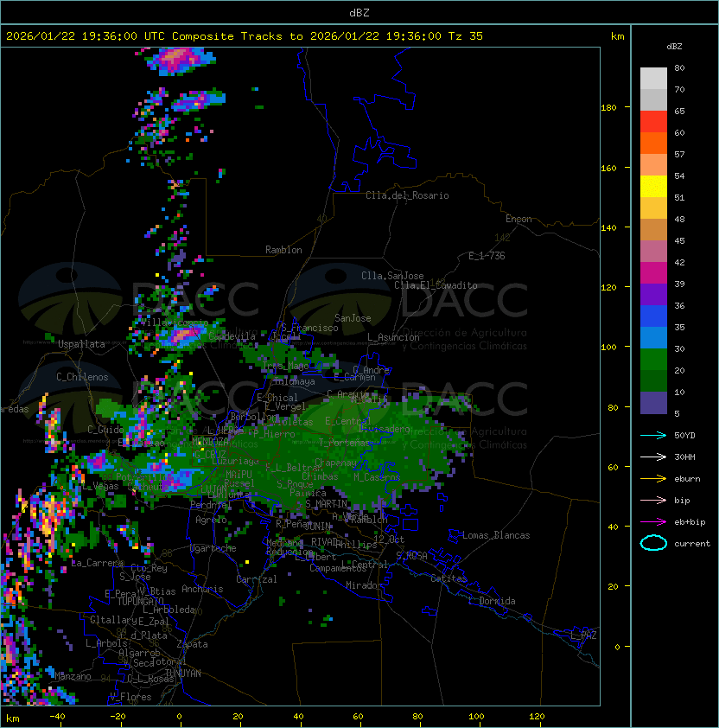Click the 'Zapata' place label
Viewport: 719px width, 728px height.
(x=192, y=644)
